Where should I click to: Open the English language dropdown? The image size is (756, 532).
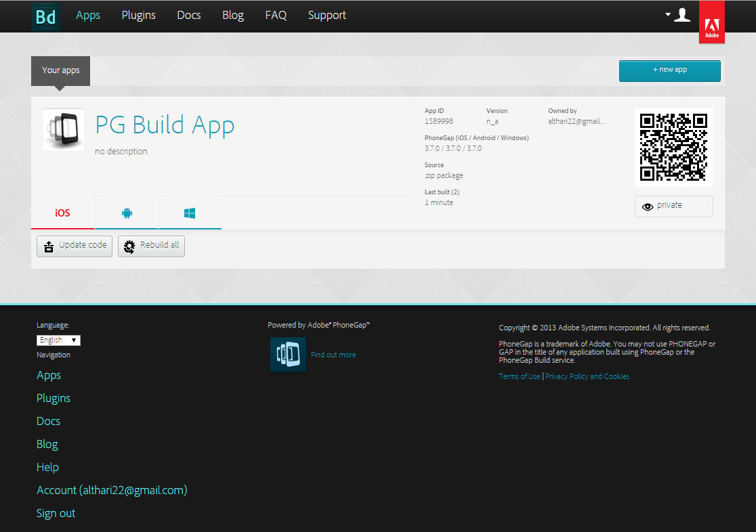[58, 340]
